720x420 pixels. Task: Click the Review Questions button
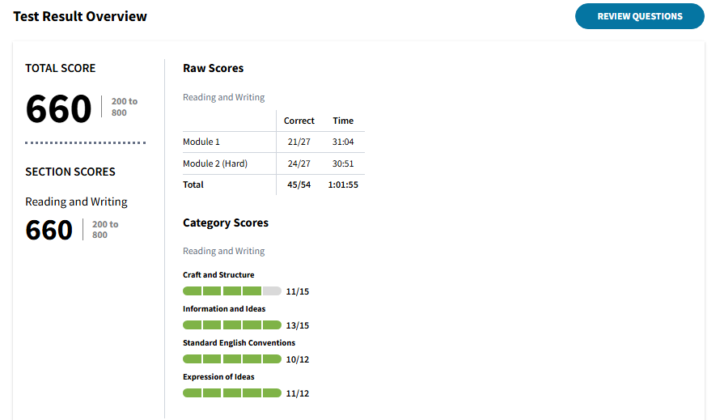point(639,16)
